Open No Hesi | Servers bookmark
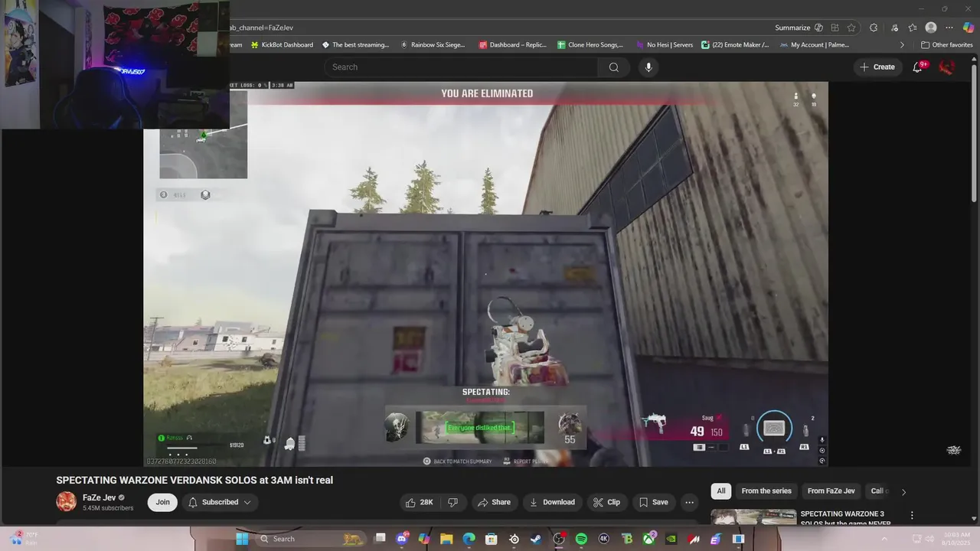980x551 pixels. 664,45
